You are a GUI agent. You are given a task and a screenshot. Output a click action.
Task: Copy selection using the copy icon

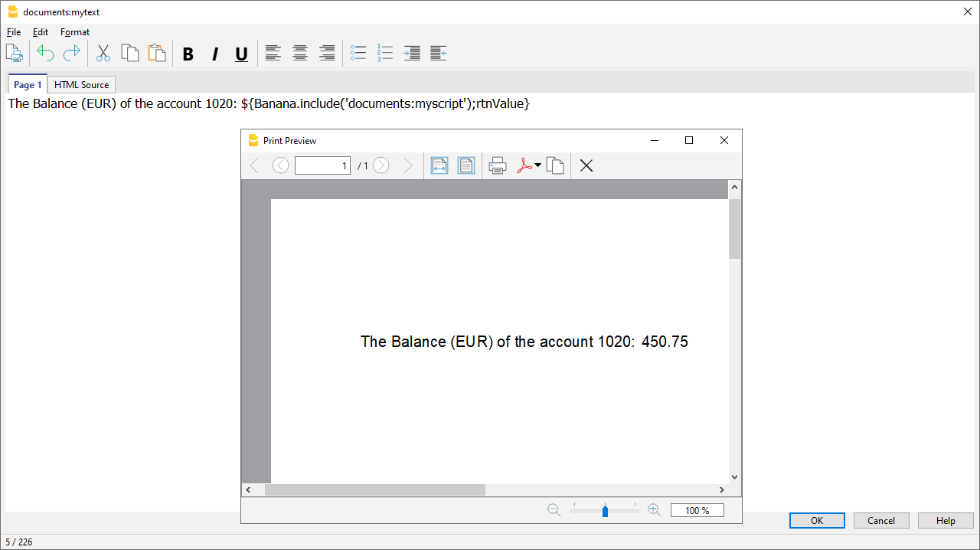click(x=130, y=53)
